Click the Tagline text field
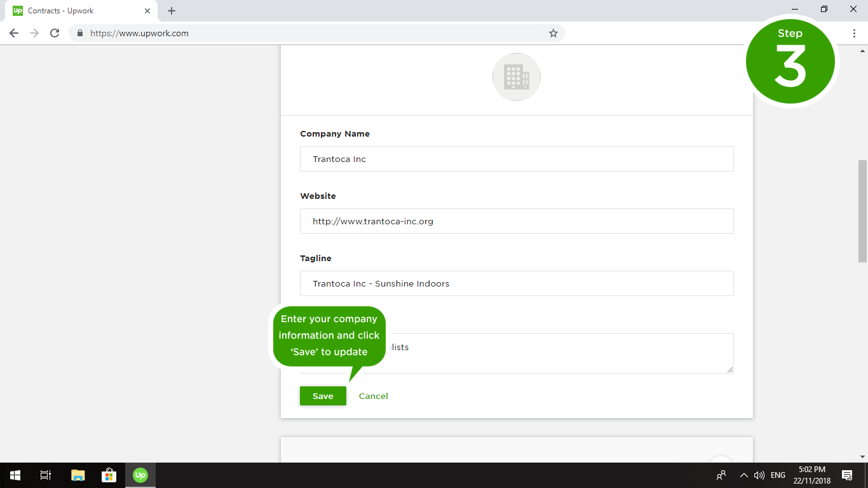868x488 pixels. [516, 283]
